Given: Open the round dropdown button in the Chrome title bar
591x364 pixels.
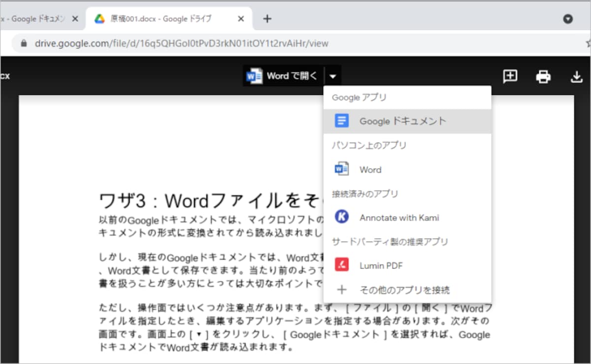Looking at the screenshot, I should tap(568, 19).
